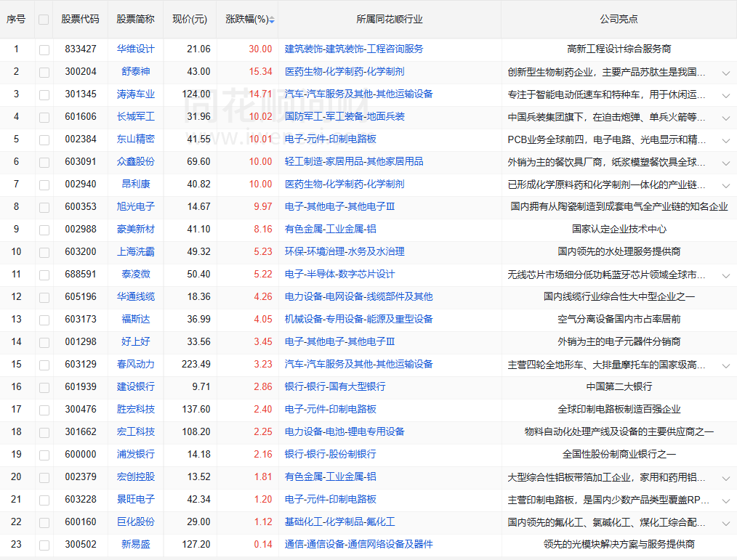Image resolution: width=737 pixels, height=560 pixels.
Task: Open stock link 浦发银行
Action: click(x=135, y=454)
